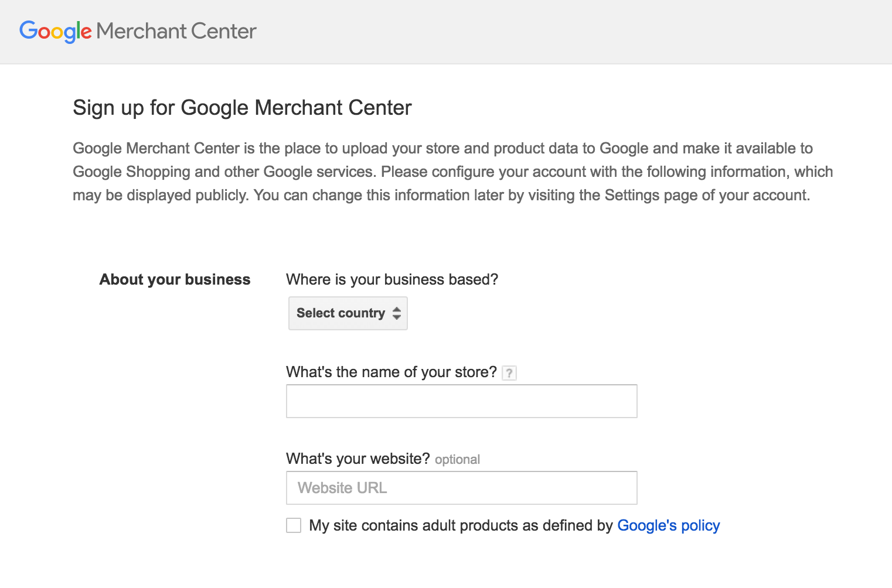Click the 'What's the name of your store?' label
This screenshot has width=892, height=588.
click(x=391, y=372)
